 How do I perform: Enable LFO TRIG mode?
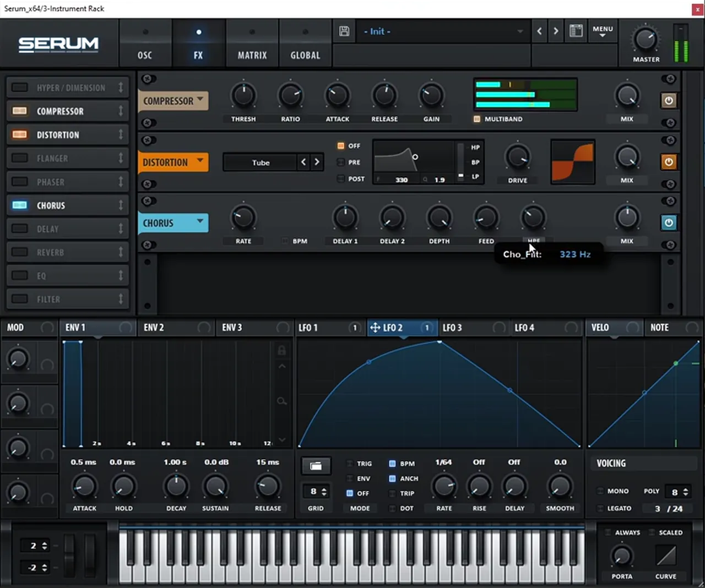349,464
